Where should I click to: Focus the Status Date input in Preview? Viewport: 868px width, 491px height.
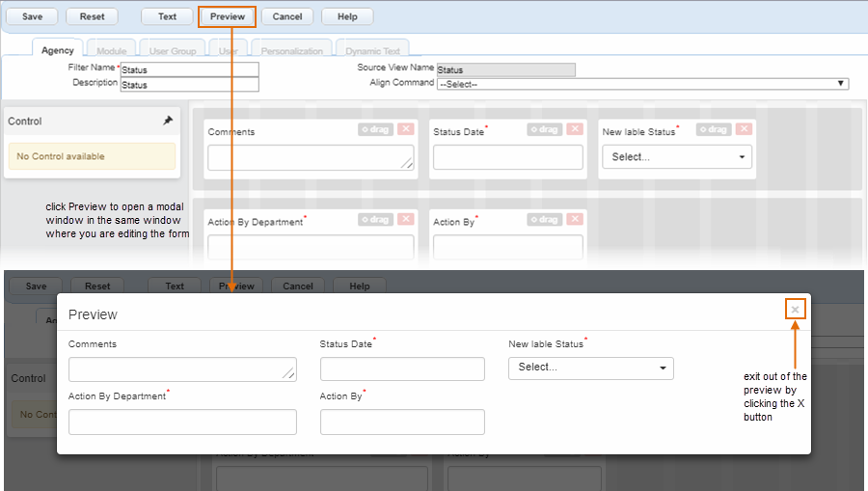402,368
